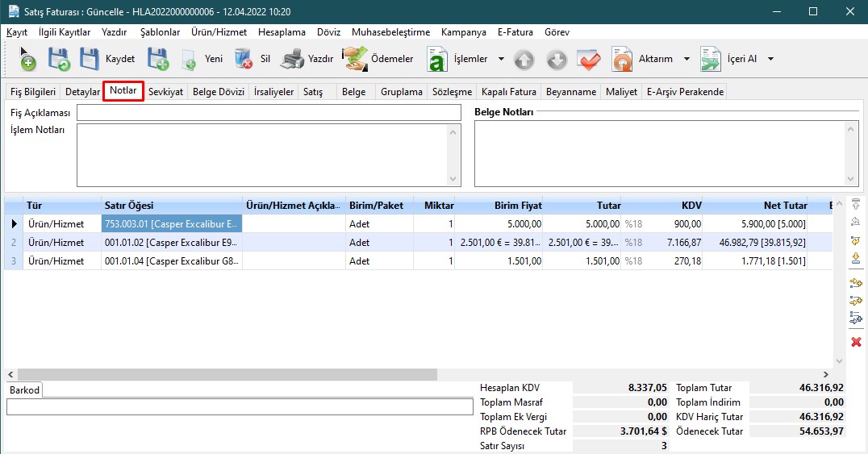Click the move row to bottom icon
Image resolution: width=868 pixels, height=454 pixels.
point(856,258)
